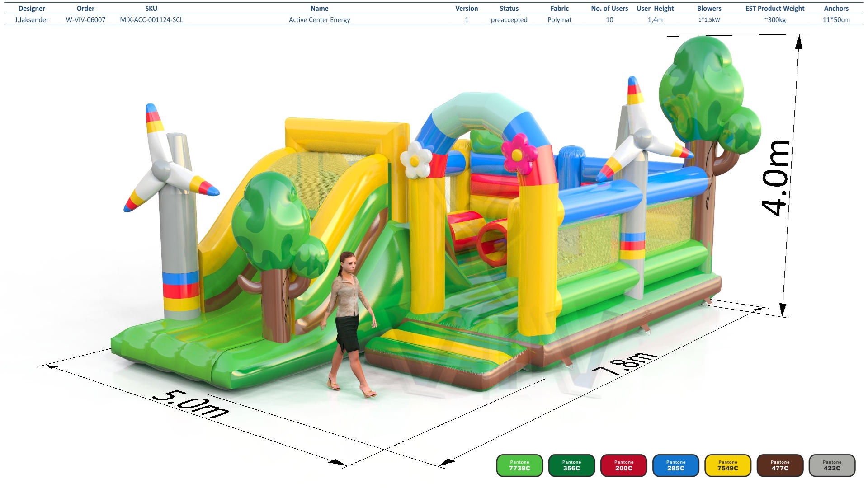Click the anchors value 11*50cm
Image resolution: width=868 pixels, height=488 pixels.
pos(836,20)
